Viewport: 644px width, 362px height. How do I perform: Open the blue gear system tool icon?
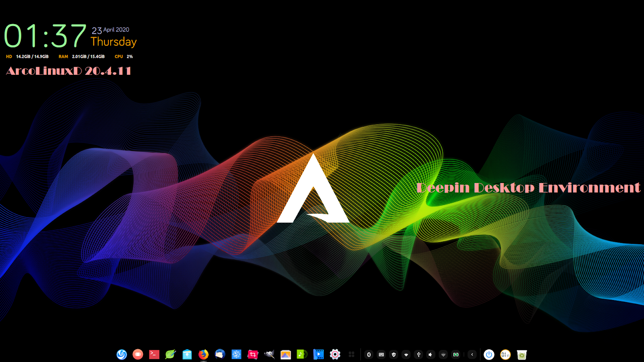[x=236, y=354]
